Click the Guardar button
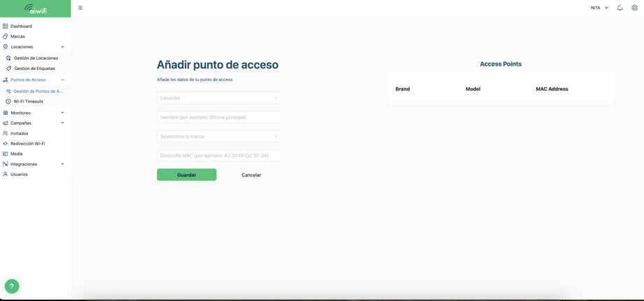The image size is (644, 301). (x=186, y=175)
